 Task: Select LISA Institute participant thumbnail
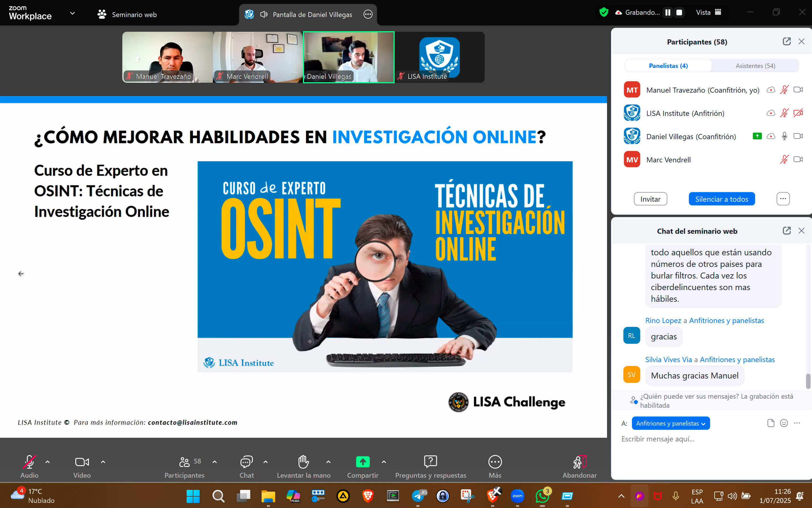(x=439, y=57)
